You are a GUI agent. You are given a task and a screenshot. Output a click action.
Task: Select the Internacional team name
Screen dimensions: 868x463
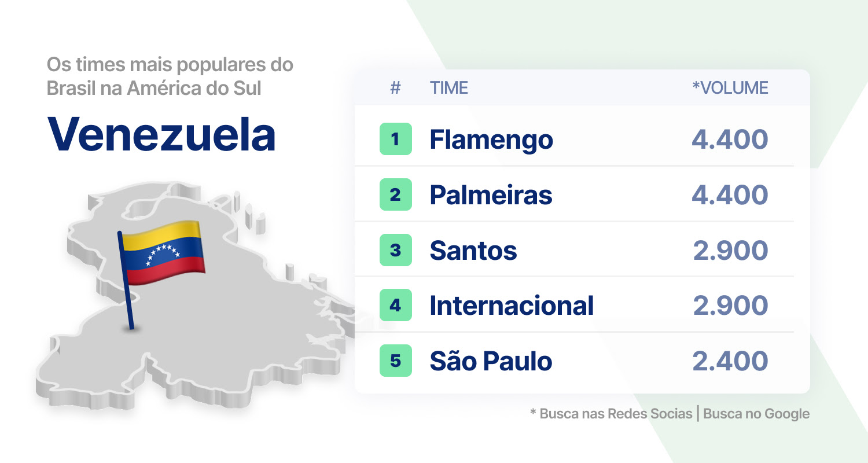[x=512, y=306]
